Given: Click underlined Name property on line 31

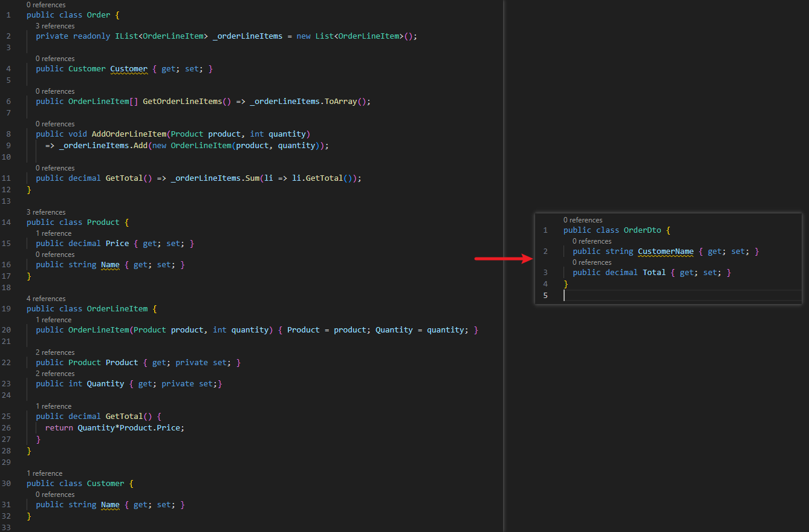Looking at the screenshot, I should pos(110,505).
